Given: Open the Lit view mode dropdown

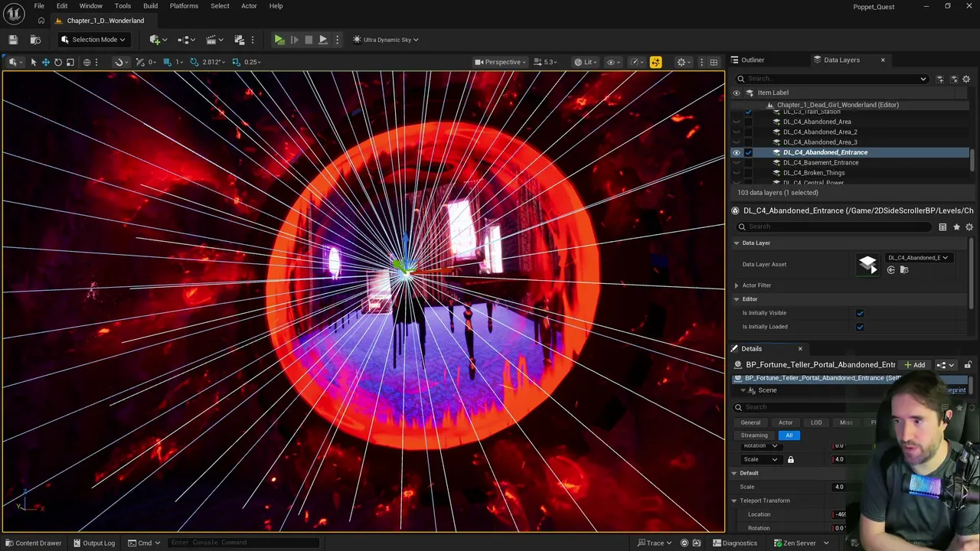Looking at the screenshot, I should click(x=586, y=62).
